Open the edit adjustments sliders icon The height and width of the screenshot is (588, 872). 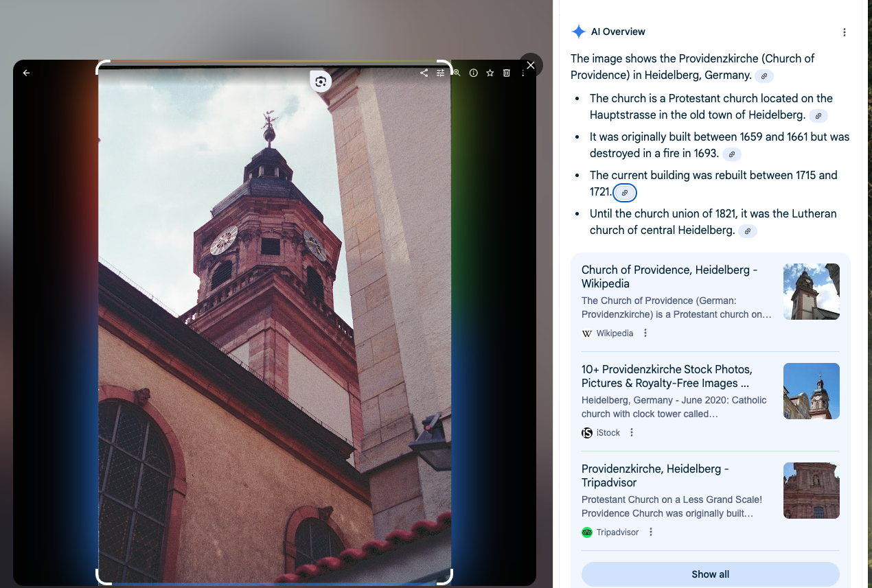[441, 73]
